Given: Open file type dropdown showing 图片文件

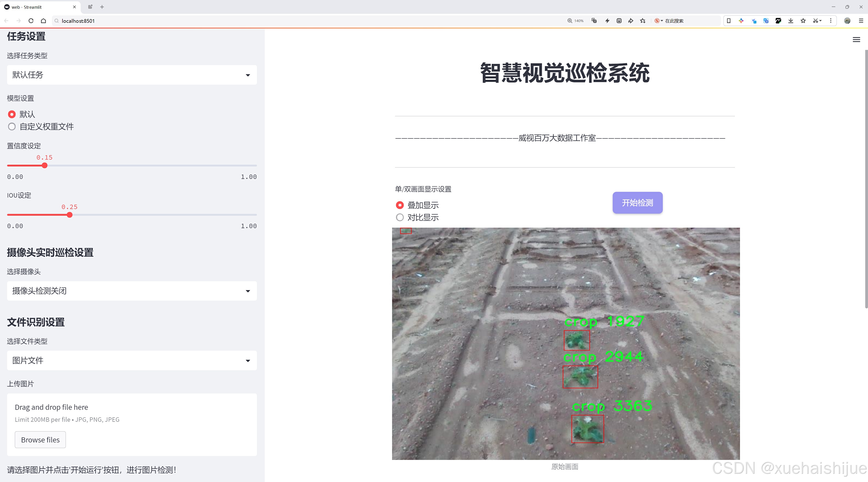Looking at the screenshot, I should pyautogui.click(x=132, y=361).
